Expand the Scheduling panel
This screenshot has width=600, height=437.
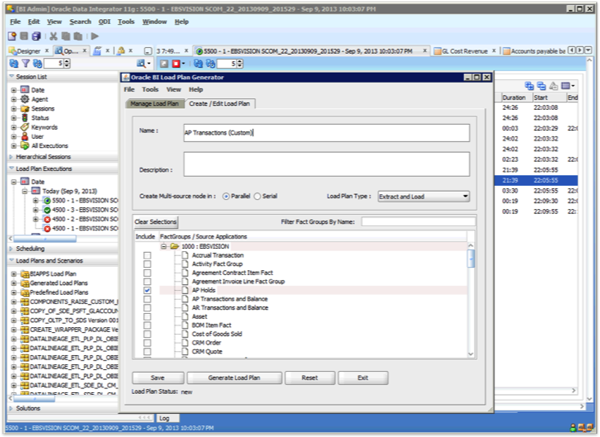pyautogui.click(x=11, y=249)
